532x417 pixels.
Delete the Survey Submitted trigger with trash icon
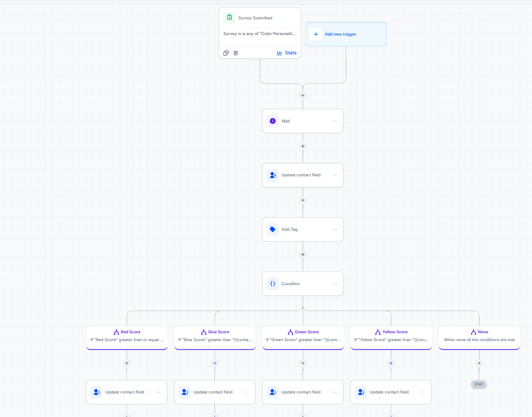point(236,53)
